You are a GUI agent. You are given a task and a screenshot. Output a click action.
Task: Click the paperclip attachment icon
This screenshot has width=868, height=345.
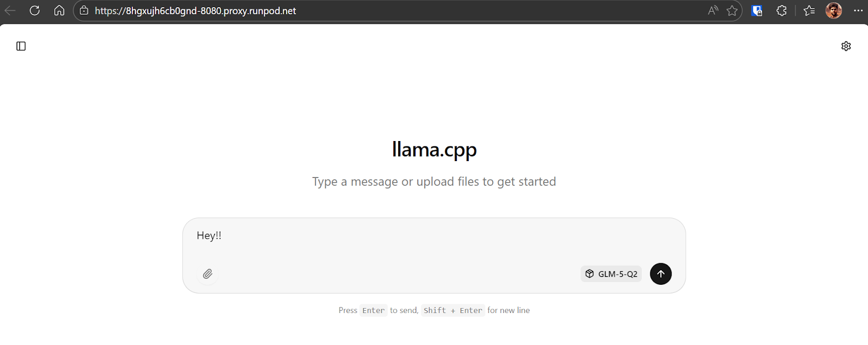pos(207,274)
